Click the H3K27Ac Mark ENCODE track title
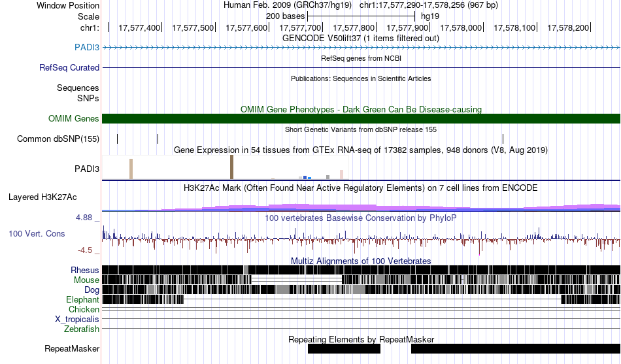This screenshot has width=621, height=364. 361,188
